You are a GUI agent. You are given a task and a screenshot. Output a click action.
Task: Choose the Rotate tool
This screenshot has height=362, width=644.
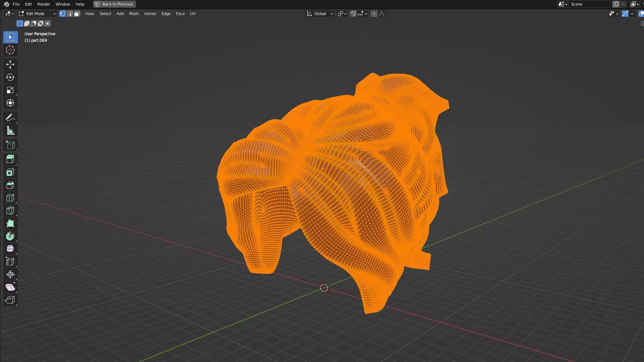tap(10, 77)
